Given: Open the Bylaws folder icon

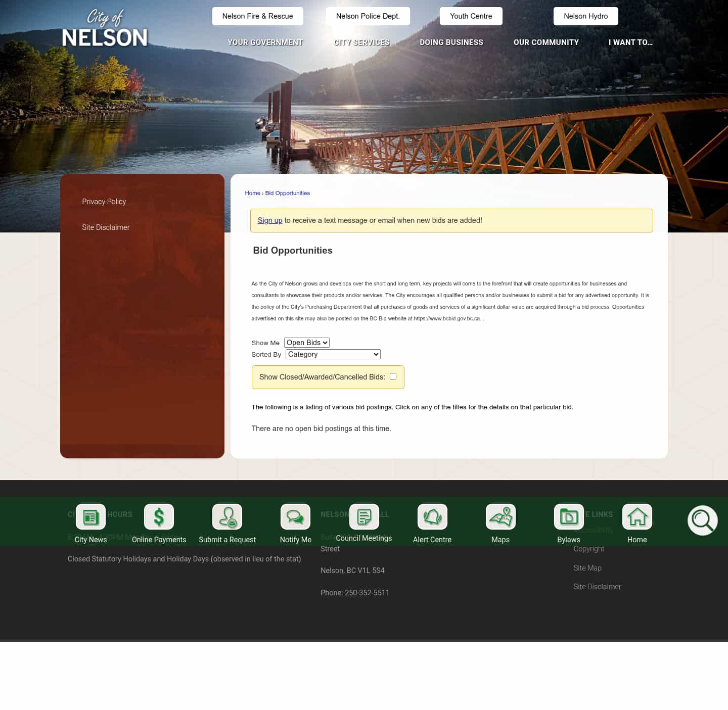Looking at the screenshot, I should pos(569,516).
